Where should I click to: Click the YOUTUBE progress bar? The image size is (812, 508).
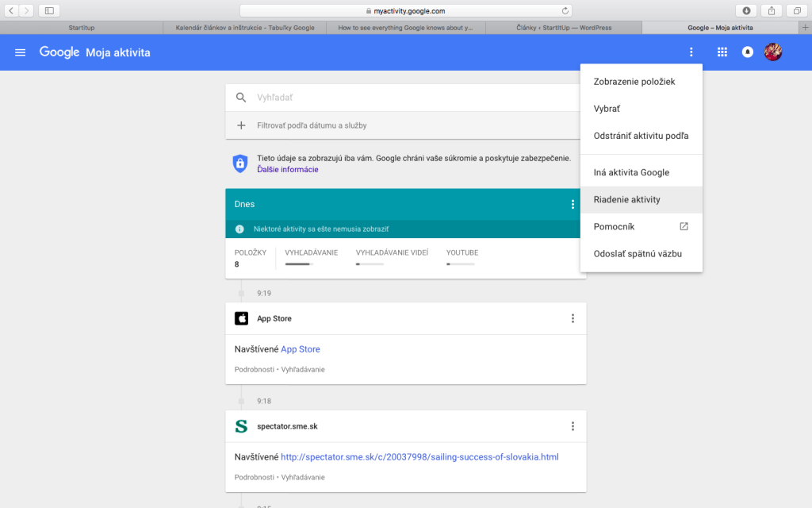click(461, 264)
